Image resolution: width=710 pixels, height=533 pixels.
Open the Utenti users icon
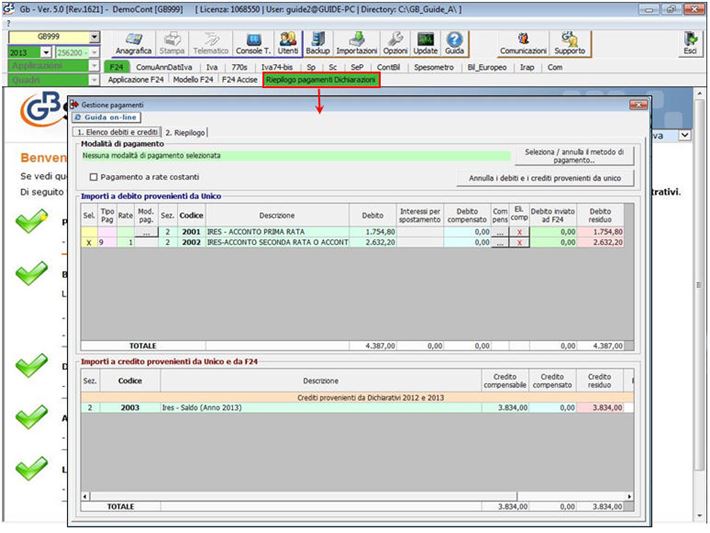pos(288,44)
